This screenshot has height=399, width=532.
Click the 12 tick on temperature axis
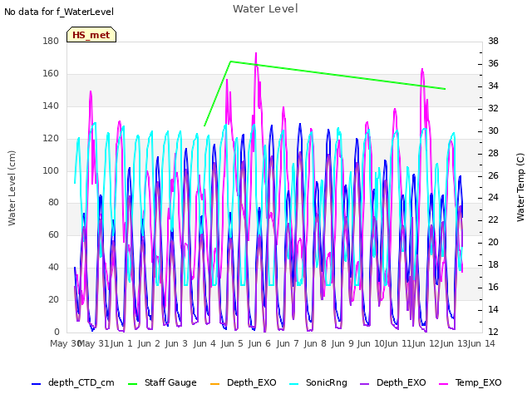[493, 332]
